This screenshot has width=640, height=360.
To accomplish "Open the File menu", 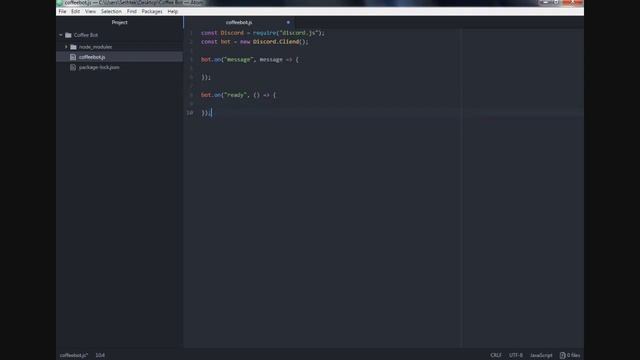I will coord(62,11).
